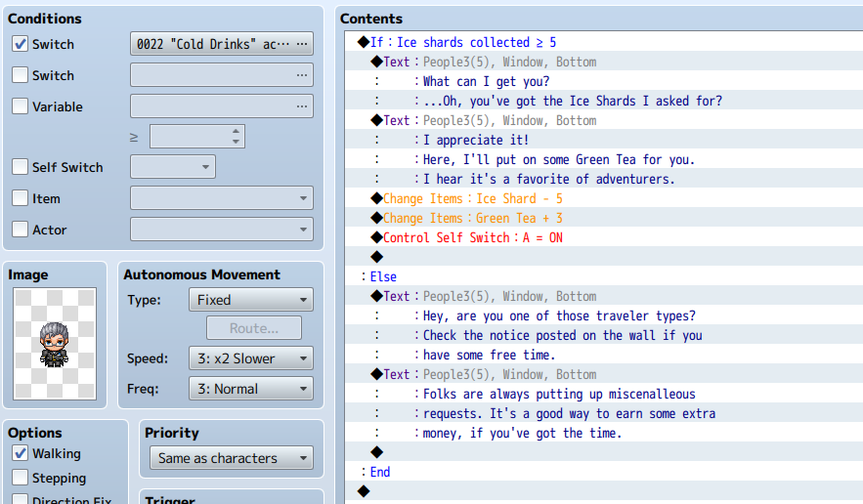Image resolution: width=863 pixels, height=504 pixels.
Task: Open the Self Switch dropdown
Action: (x=173, y=167)
